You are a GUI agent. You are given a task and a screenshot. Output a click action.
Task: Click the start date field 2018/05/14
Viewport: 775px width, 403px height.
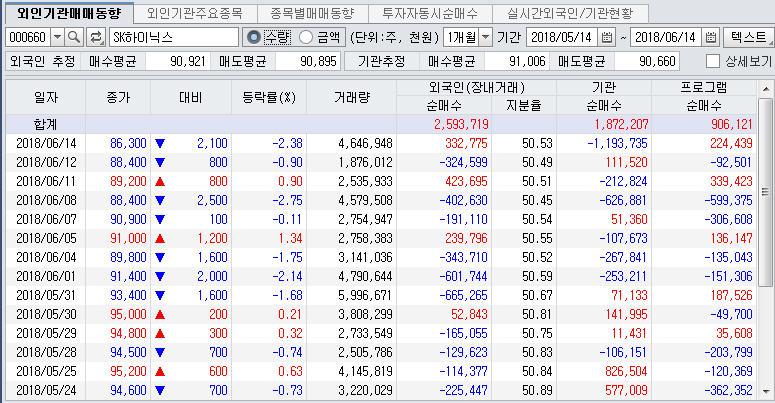562,37
